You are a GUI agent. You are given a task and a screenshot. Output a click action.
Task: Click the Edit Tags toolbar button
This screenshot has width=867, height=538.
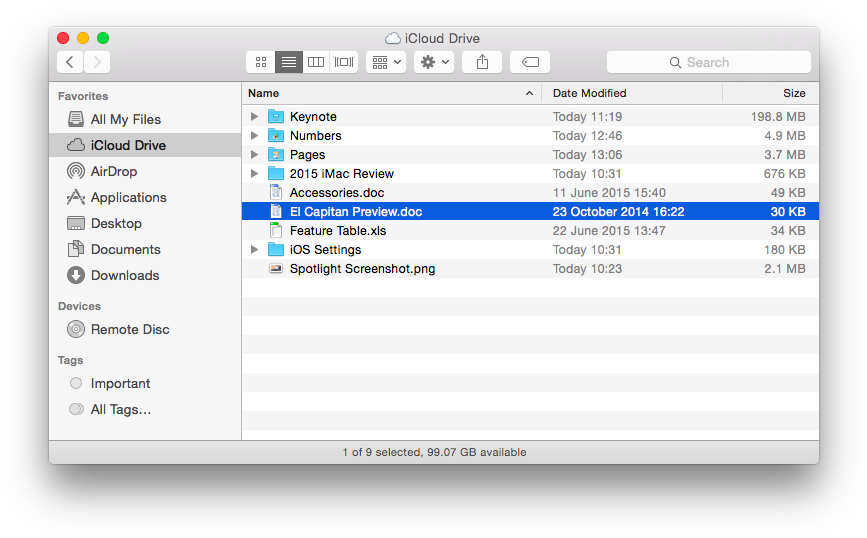(x=530, y=62)
